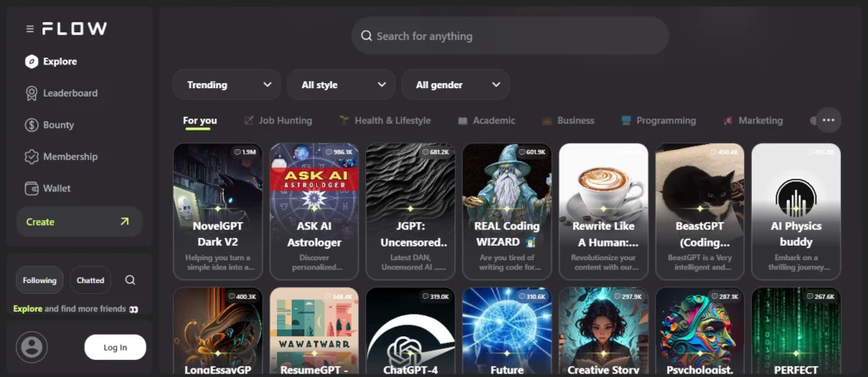Open the REAL Coding WIZARD card
The image size is (868, 377).
507,212
